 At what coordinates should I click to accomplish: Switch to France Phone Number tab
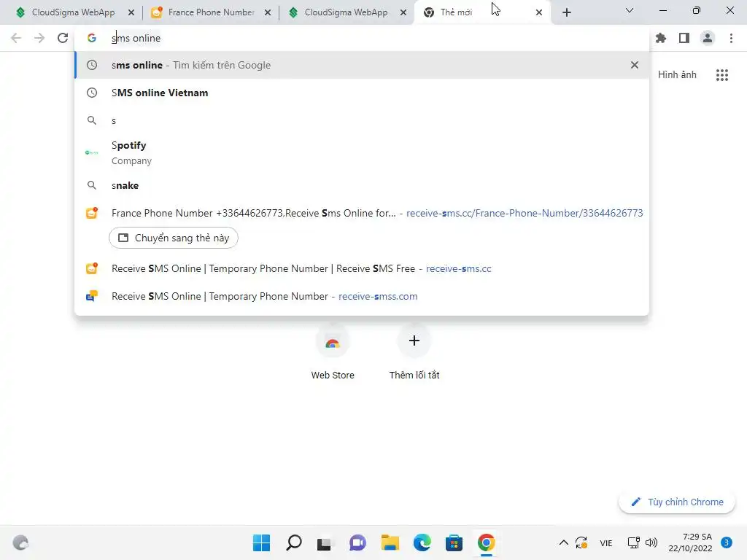pos(211,12)
